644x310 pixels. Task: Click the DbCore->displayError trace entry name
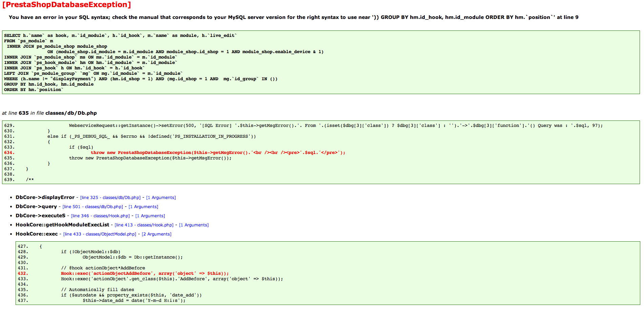coord(45,197)
